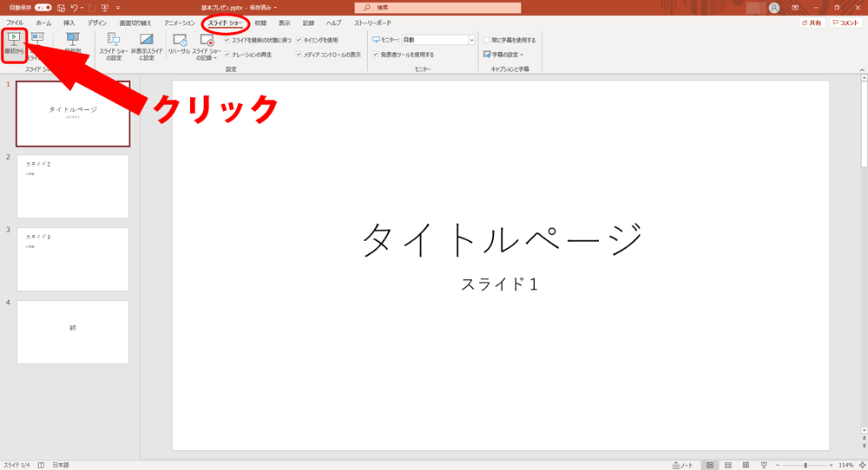The height and width of the screenshot is (470, 868).
Task: Switch to reading view in status bar
Action: [x=746, y=465]
